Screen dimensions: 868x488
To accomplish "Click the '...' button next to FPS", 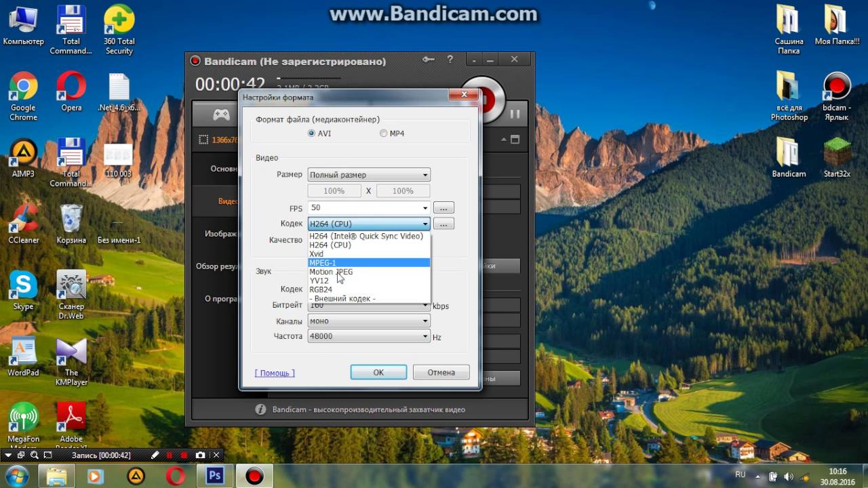I will click(x=443, y=208).
